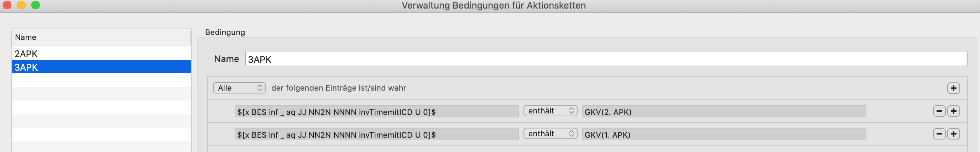
Task: Click the GKV(2. APK) value field
Action: tap(724, 112)
